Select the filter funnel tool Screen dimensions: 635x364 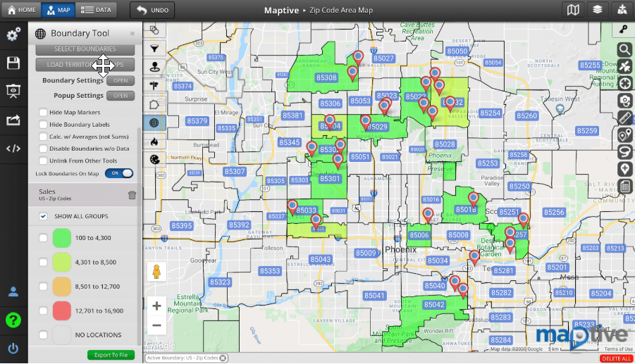click(x=154, y=48)
